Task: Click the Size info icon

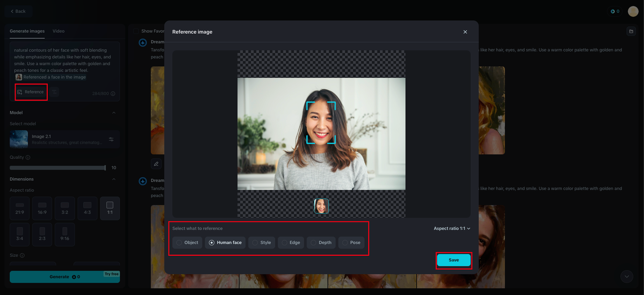Action: pyautogui.click(x=23, y=255)
